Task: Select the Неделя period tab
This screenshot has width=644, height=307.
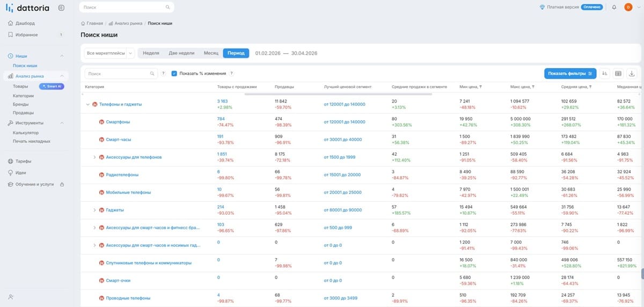Action: click(151, 53)
